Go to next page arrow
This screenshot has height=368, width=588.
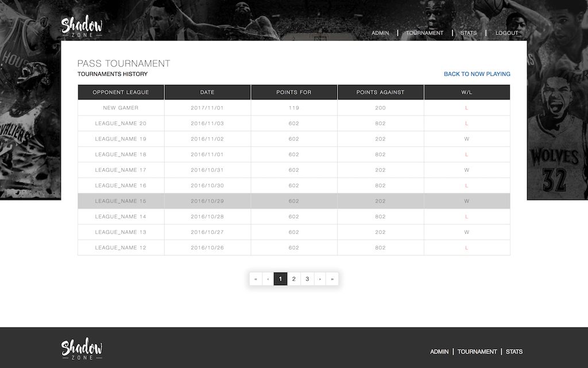(320, 279)
